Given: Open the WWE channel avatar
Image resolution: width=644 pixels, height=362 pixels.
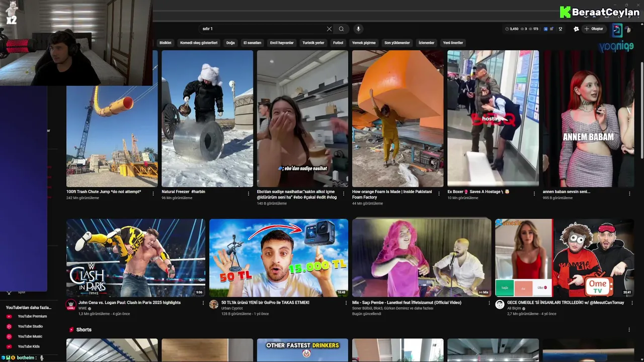Looking at the screenshot, I should click(x=71, y=305).
